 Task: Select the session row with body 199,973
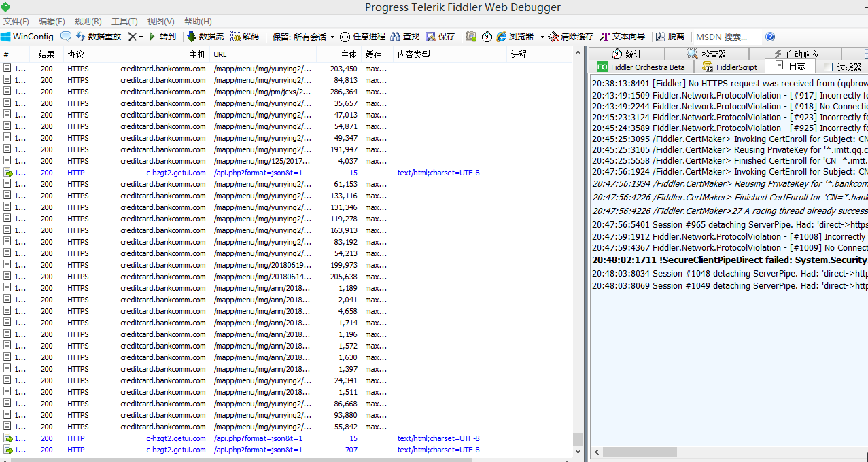click(286, 265)
